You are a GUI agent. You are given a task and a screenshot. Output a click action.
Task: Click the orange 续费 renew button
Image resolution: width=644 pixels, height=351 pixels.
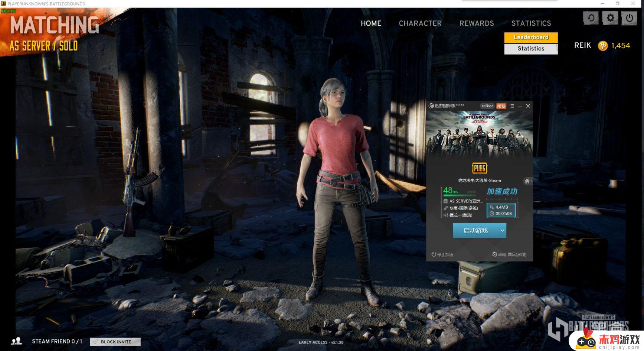(501, 106)
